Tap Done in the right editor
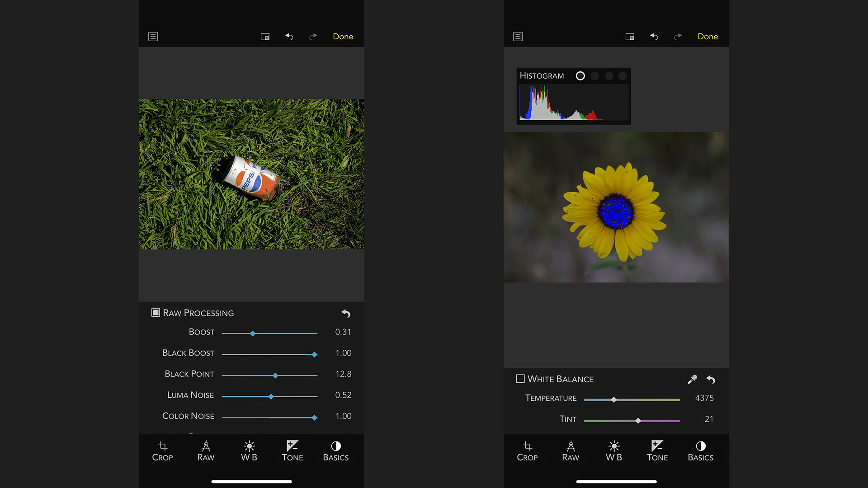This screenshot has width=868, height=488. click(708, 37)
